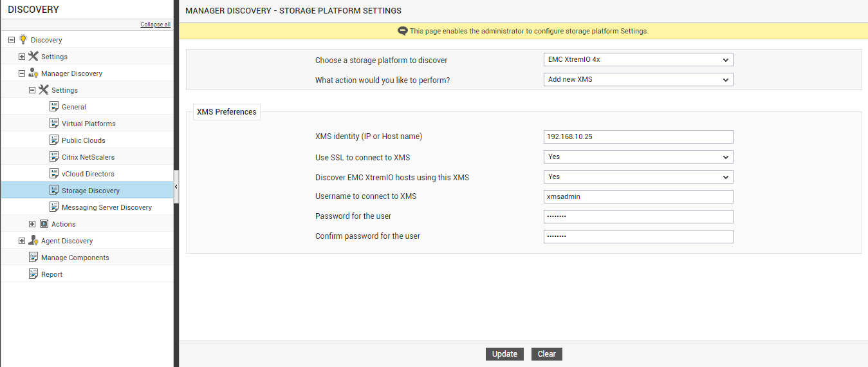
Task: Click the Storage Discovery page icon
Action: 54,190
